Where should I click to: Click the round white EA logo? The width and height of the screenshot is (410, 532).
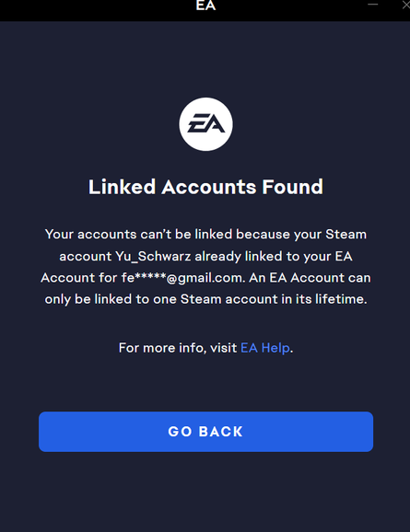click(205, 124)
